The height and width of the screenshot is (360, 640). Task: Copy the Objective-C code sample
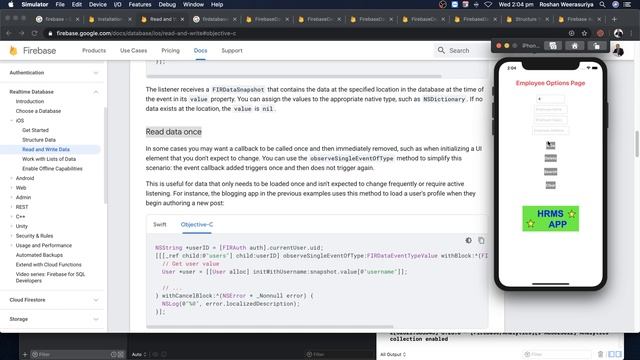point(482,240)
